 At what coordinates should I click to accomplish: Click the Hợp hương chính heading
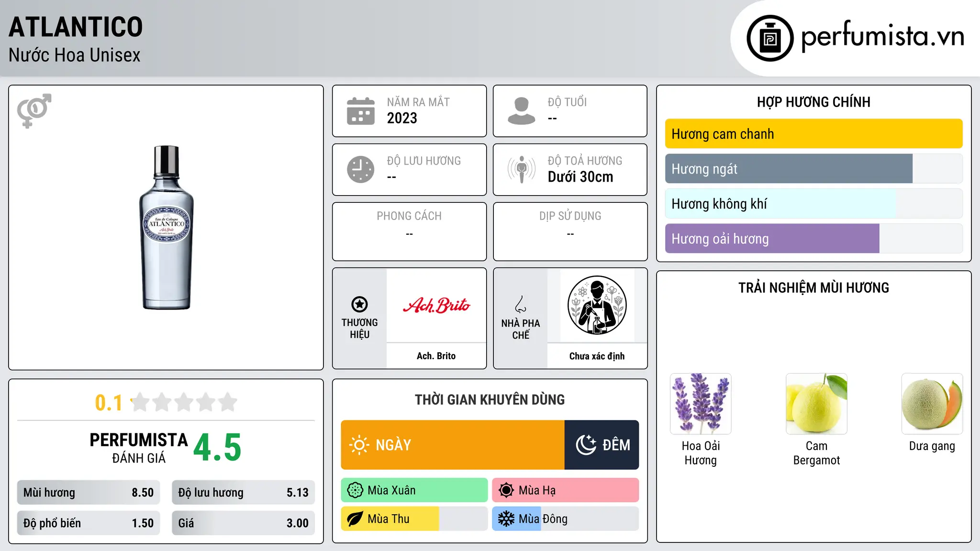click(x=814, y=102)
